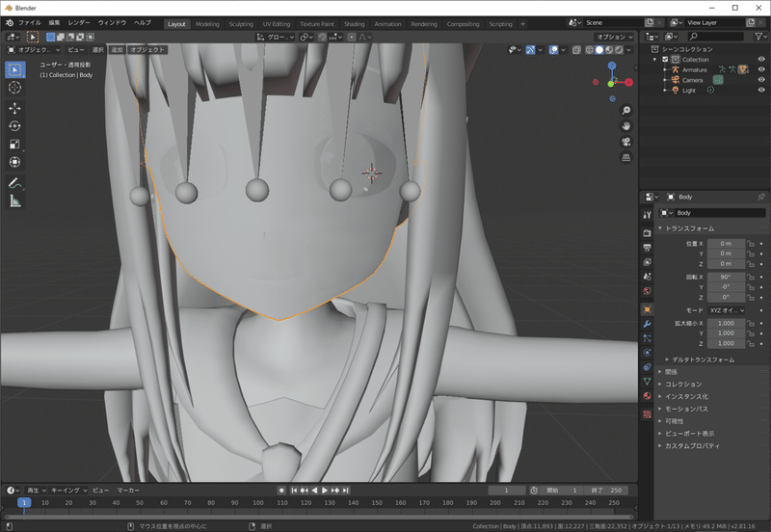This screenshot has width=771, height=532.
Task: Toggle X-ray display in viewport header
Action: pyautogui.click(x=576, y=50)
